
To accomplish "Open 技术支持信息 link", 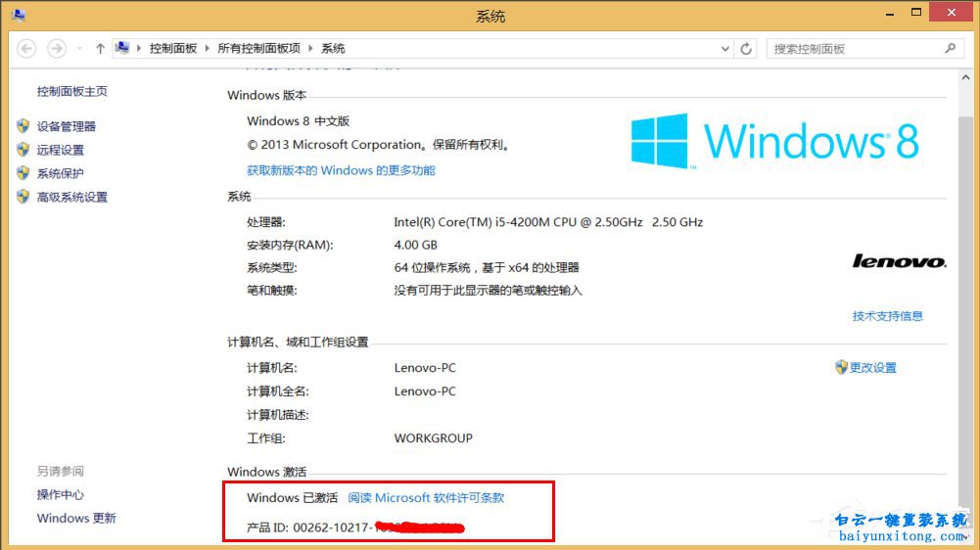I will [888, 316].
